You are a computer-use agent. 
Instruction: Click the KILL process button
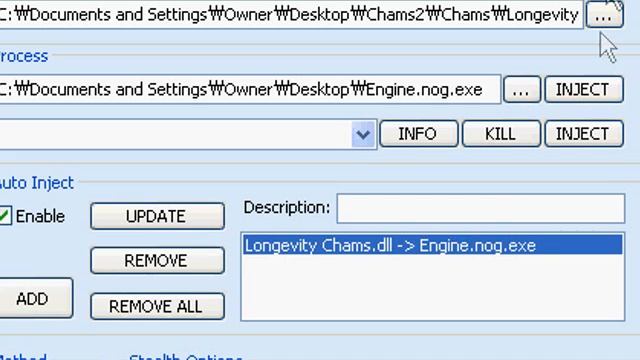501,134
